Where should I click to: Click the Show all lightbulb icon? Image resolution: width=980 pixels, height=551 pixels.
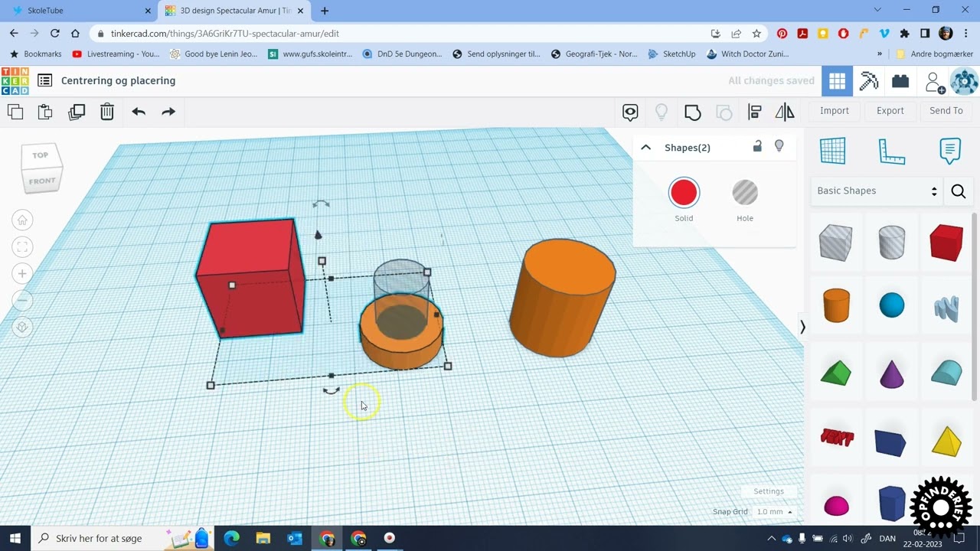(x=661, y=112)
